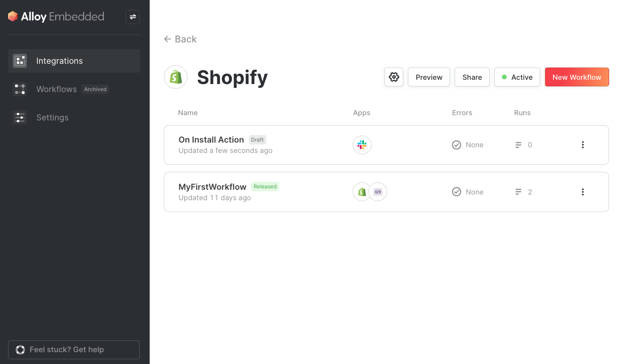Open the three-dot menu for MyFirstWorkflow

(x=583, y=192)
